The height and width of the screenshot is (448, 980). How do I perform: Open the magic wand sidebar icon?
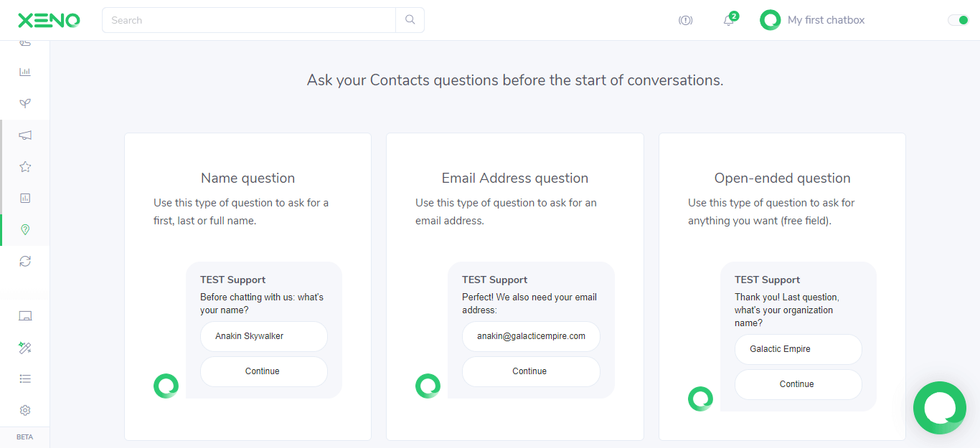[25, 348]
